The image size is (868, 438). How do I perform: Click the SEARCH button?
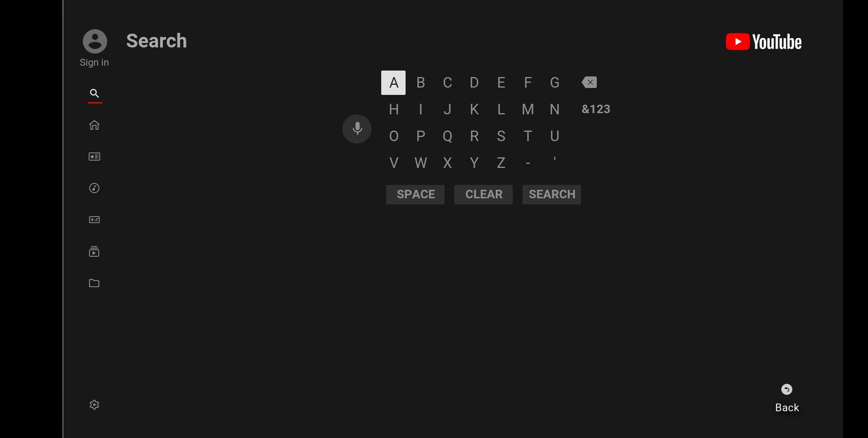(x=552, y=194)
